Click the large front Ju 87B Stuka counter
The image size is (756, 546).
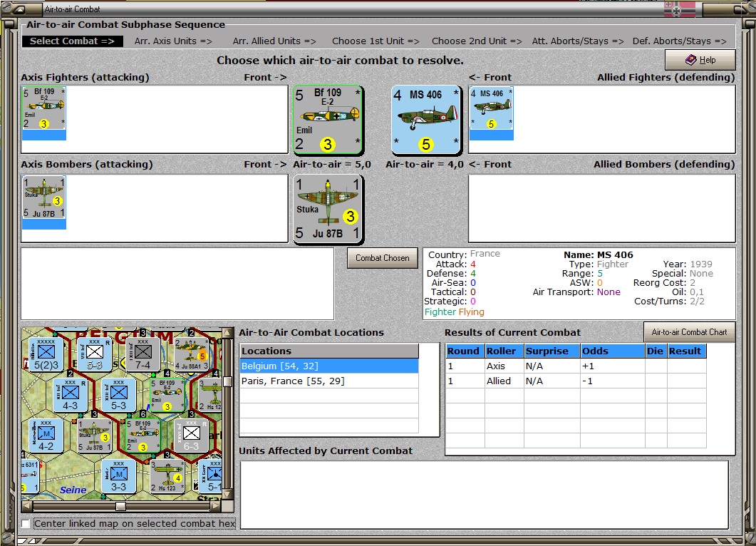[328, 208]
